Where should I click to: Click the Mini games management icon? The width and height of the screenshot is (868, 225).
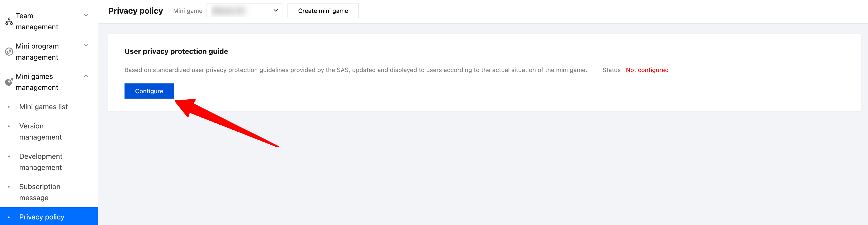[x=9, y=82]
